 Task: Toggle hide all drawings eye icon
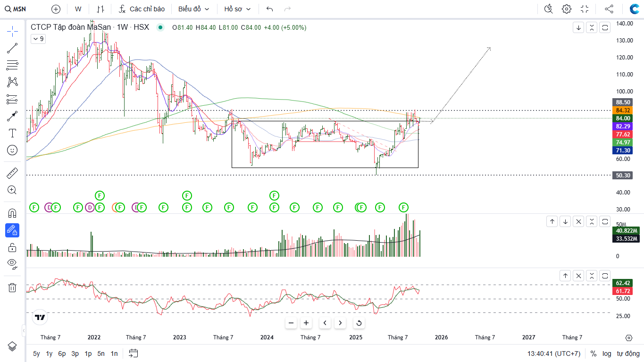tap(12, 263)
